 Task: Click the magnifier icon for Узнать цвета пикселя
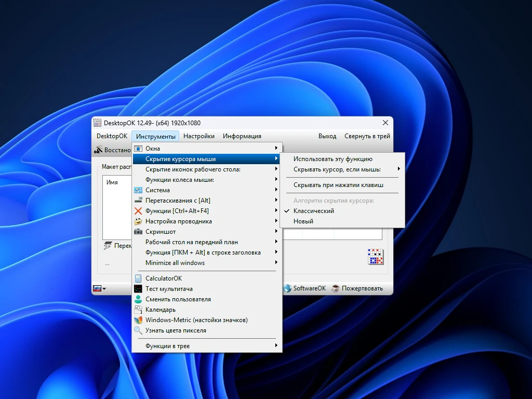[138, 330]
